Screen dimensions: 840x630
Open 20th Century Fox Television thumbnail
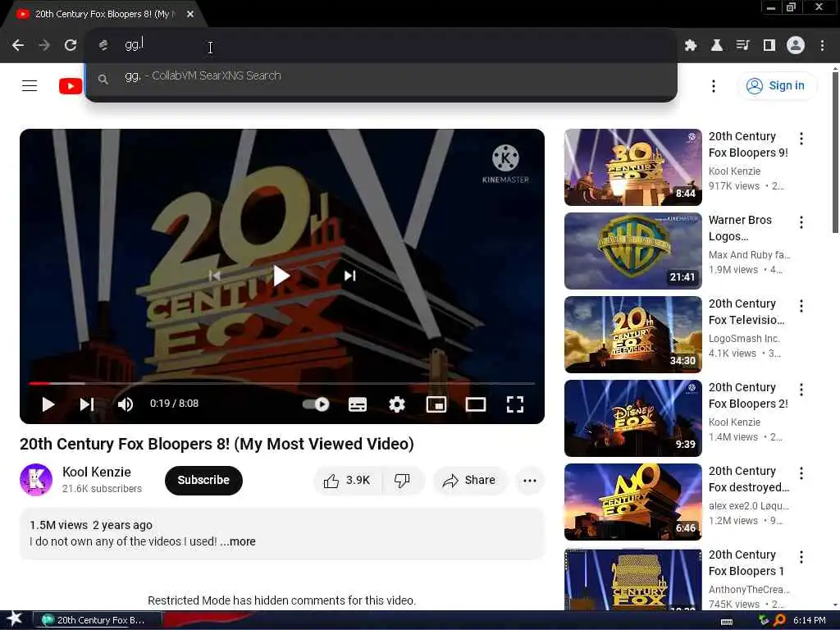coord(632,335)
